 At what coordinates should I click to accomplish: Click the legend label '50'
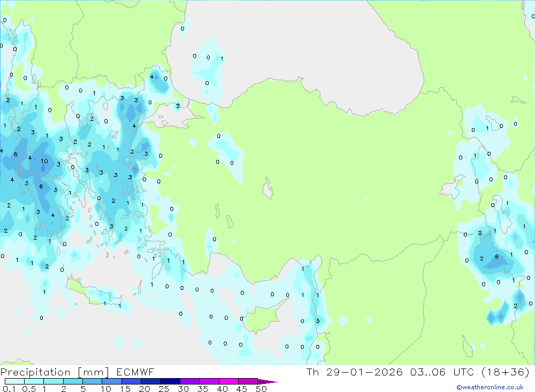pos(262,389)
